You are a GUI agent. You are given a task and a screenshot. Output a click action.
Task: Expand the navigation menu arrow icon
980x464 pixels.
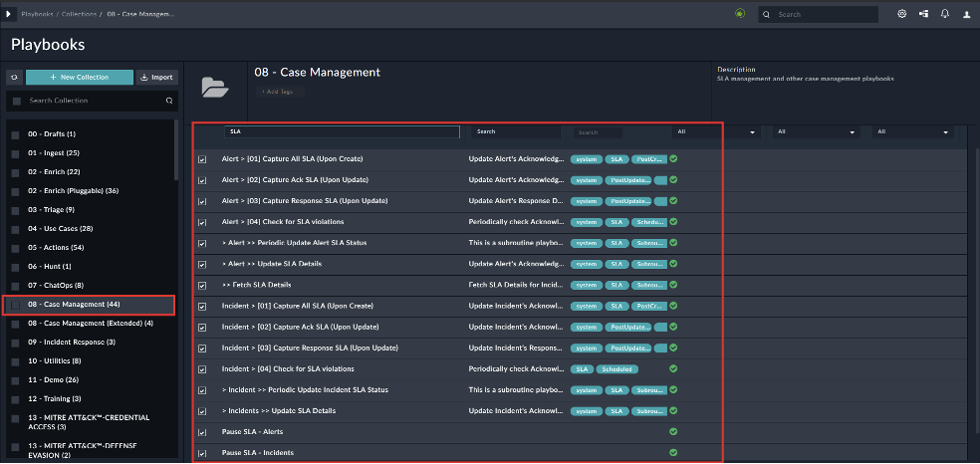[x=10, y=14]
